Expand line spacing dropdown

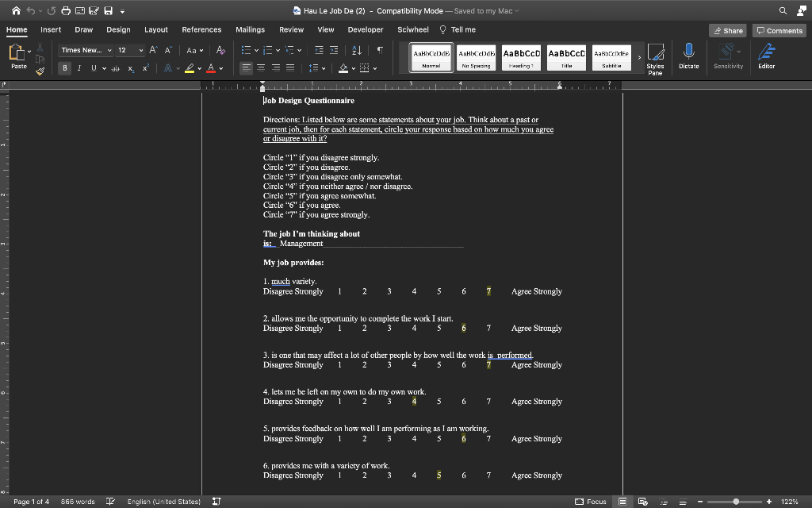(x=324, y=68)
